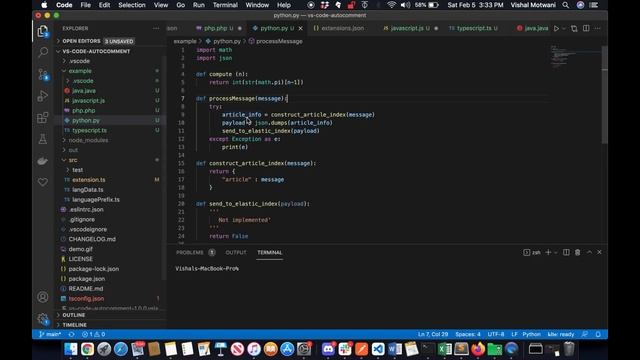
Task: Change indentation via Spaces: 4
Action: (x=468, y=334)
